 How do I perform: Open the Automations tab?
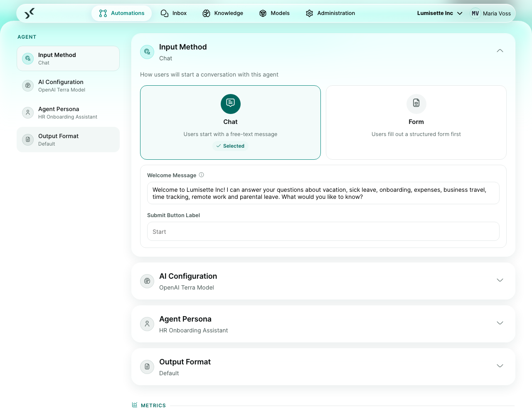click(122, 13)
